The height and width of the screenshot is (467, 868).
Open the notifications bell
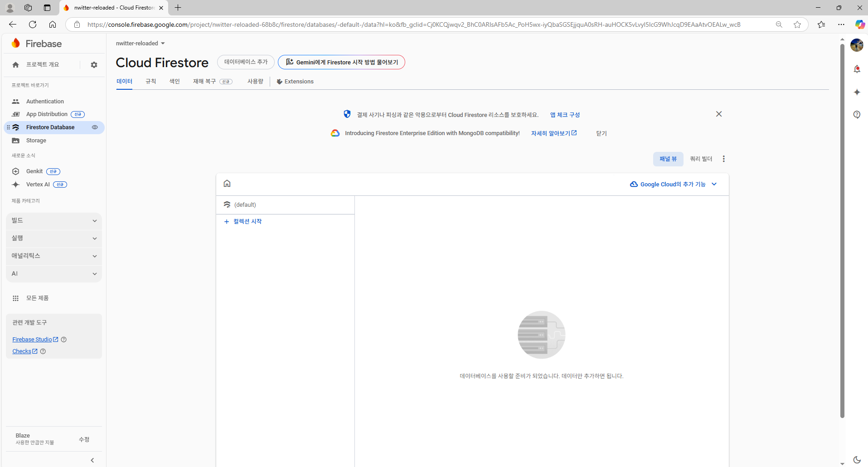click(857, 69)
